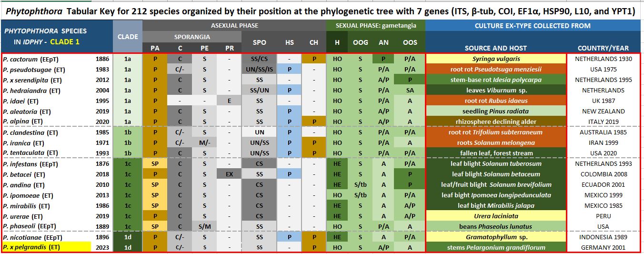Click the yellow Urera laciniata source cell
644x254 pixels.
coord(496,216)
